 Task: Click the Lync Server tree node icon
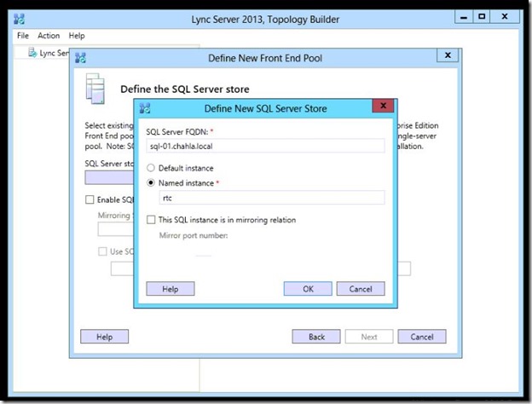(x=32, y=53)
